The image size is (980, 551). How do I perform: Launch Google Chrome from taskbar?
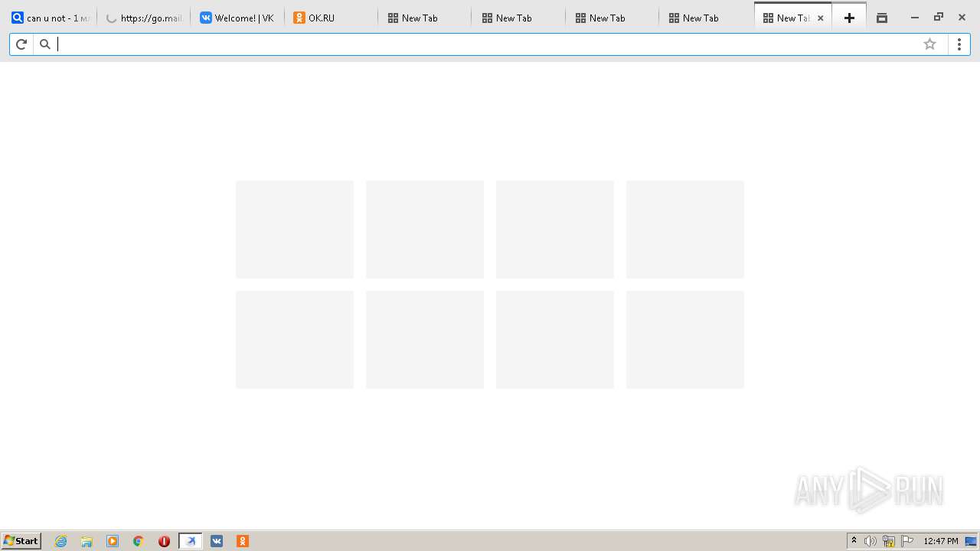coord(139,541)
